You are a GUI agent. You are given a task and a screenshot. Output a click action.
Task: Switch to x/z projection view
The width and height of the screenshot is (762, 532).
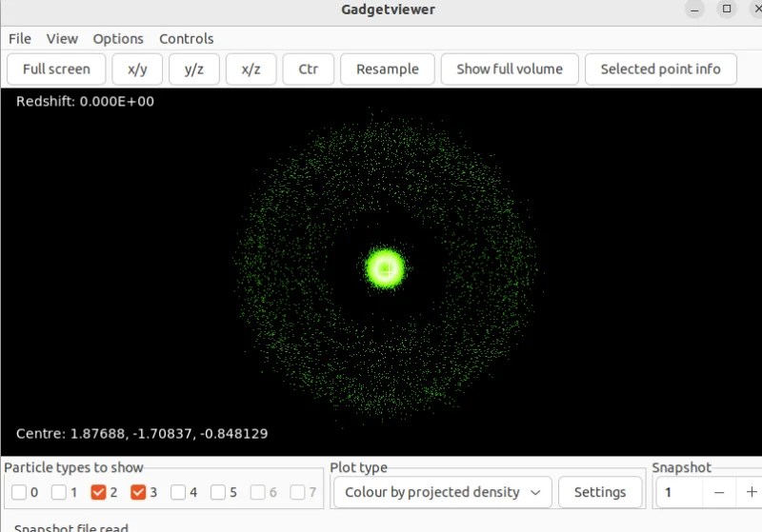click(x=251, y=69)
